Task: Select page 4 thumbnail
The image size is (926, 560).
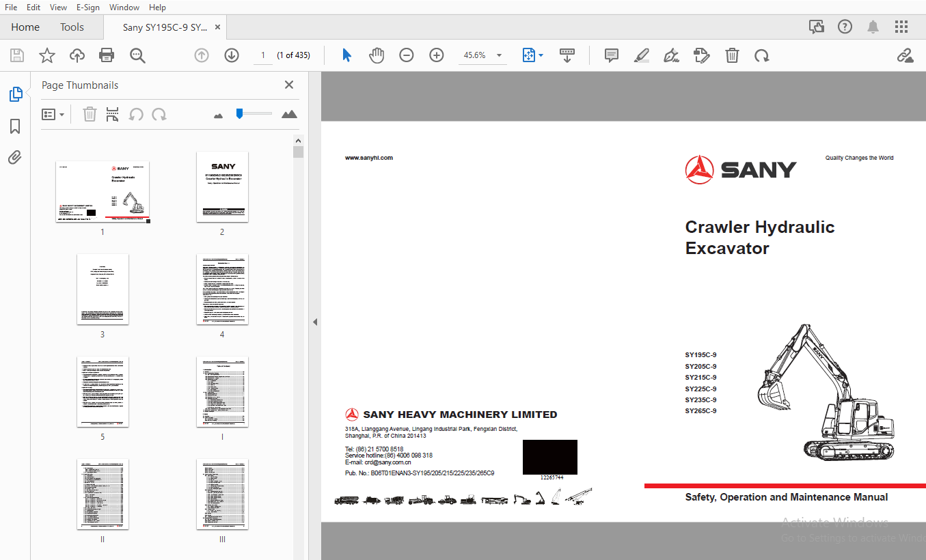Action: tap(222, 290)
